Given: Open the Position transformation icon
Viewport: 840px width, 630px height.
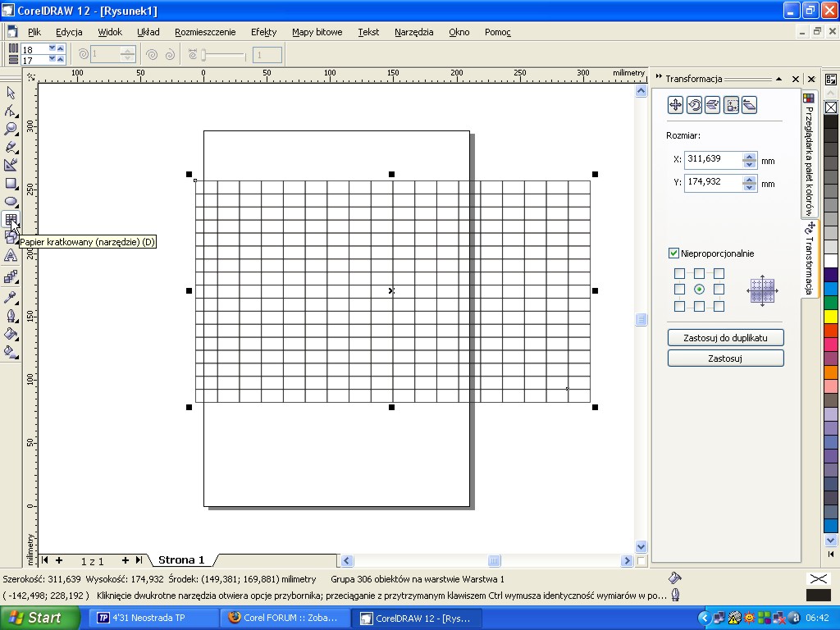Looking at the screenshot, I should click(x=675, y=104).
